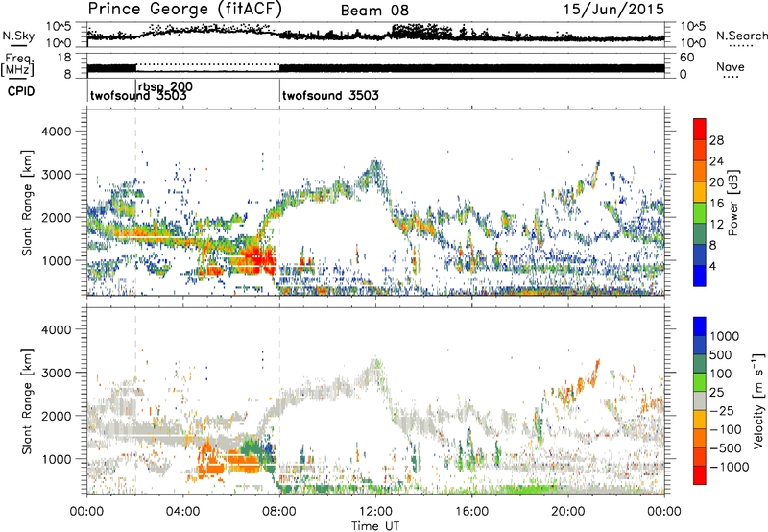Image resolution: width=768 pixels, height=532 pixels.
Task: Click the '12:00' time axis label
Action: pyautogui.click(x=375, y=512)
